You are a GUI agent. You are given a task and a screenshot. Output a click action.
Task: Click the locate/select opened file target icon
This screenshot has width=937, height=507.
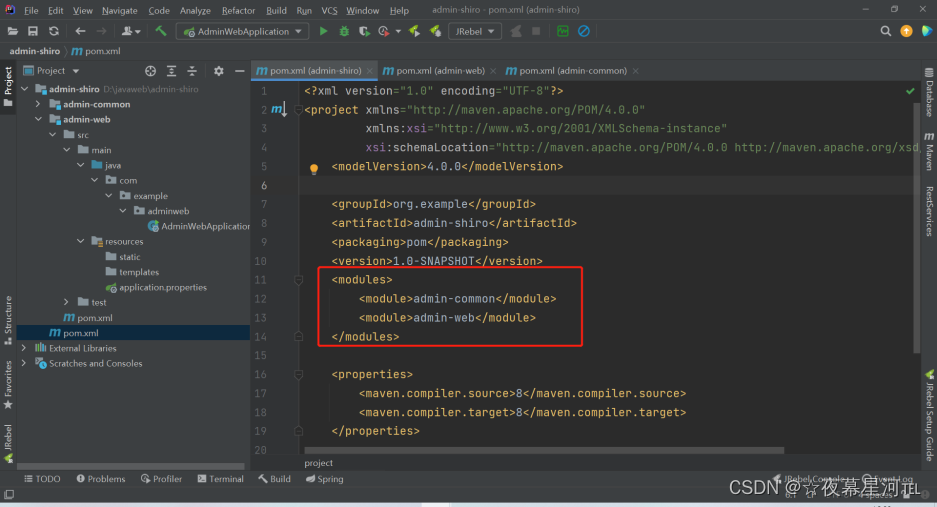[x=151, y=71]
